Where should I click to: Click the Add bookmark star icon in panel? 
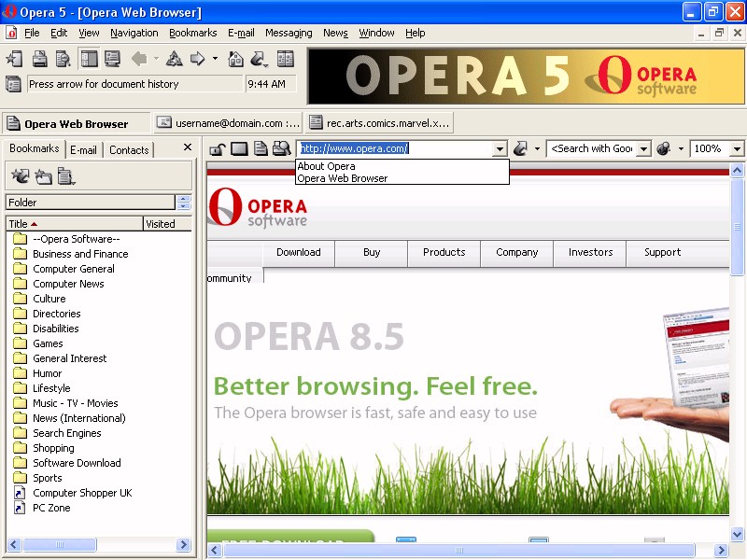20,176
